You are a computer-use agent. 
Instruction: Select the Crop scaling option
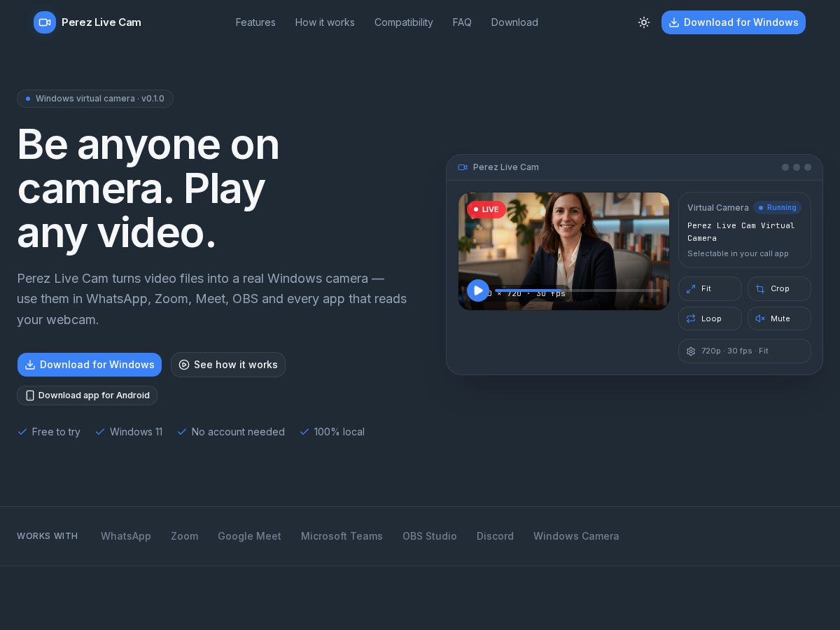779,288
